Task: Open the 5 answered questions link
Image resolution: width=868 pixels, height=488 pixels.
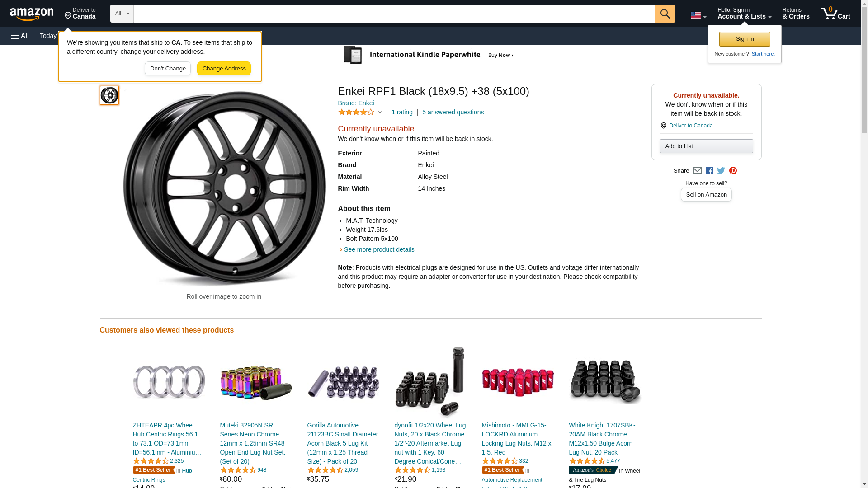Action: click(453, 112)
